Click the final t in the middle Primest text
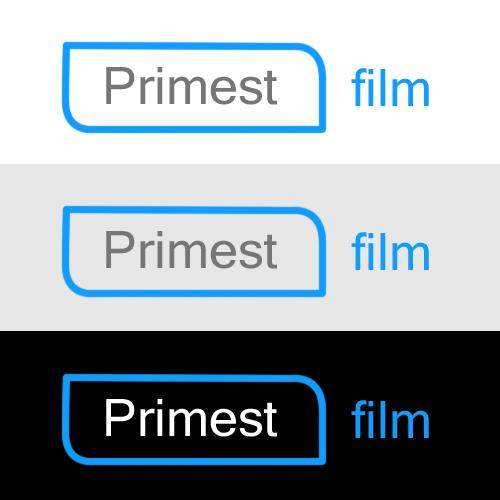This screenshot has height=500, width=500. [x=271, y=252]
